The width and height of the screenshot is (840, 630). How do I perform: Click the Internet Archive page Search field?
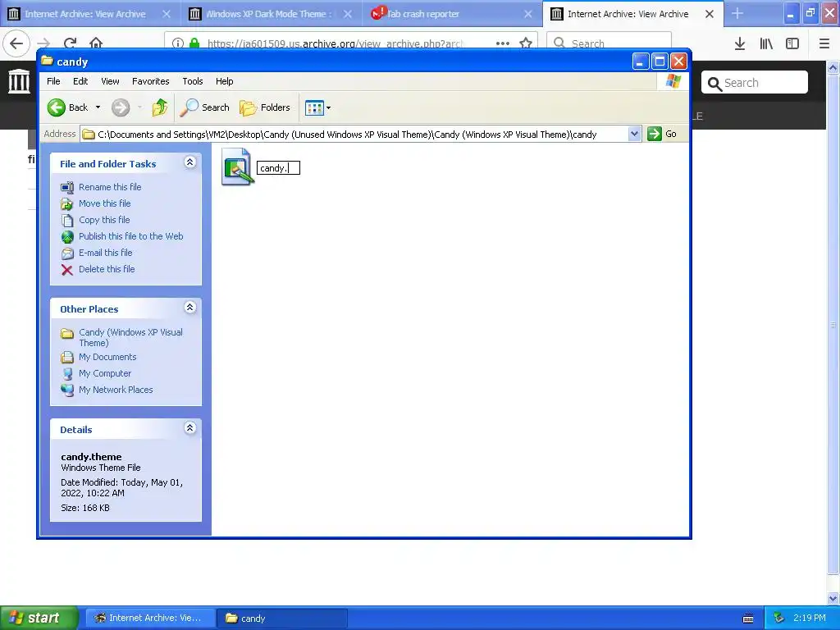[755, 83]
